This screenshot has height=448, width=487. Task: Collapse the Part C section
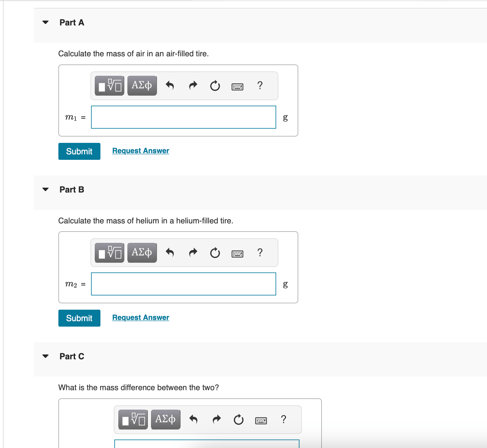[x=45, y=356]
